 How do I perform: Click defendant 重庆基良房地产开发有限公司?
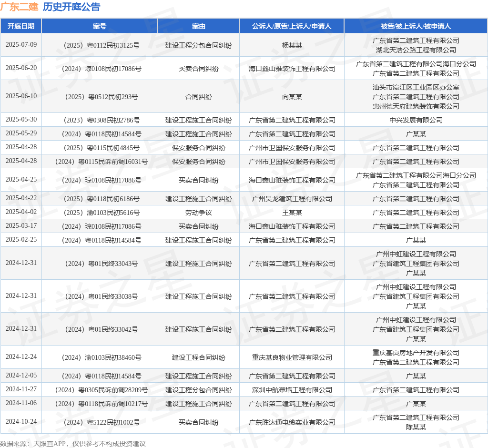click(x=416, y=353)
